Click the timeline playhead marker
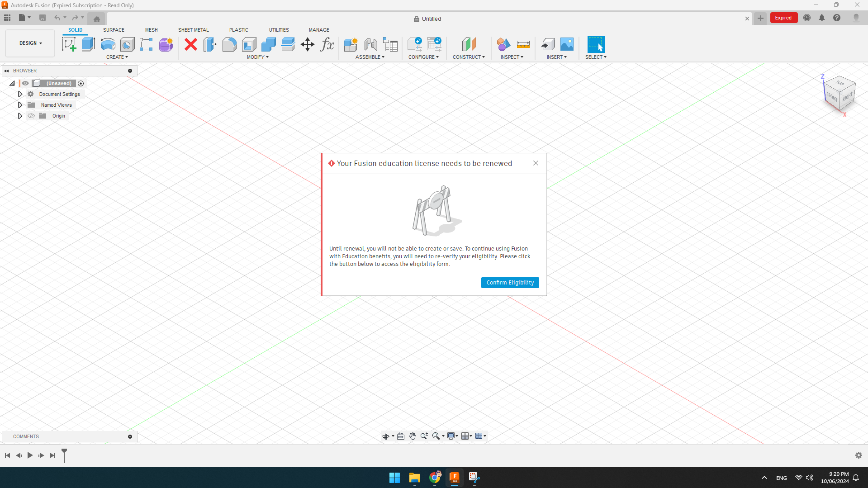This screenshot has height=488, width=868. [x=64, y=455]
